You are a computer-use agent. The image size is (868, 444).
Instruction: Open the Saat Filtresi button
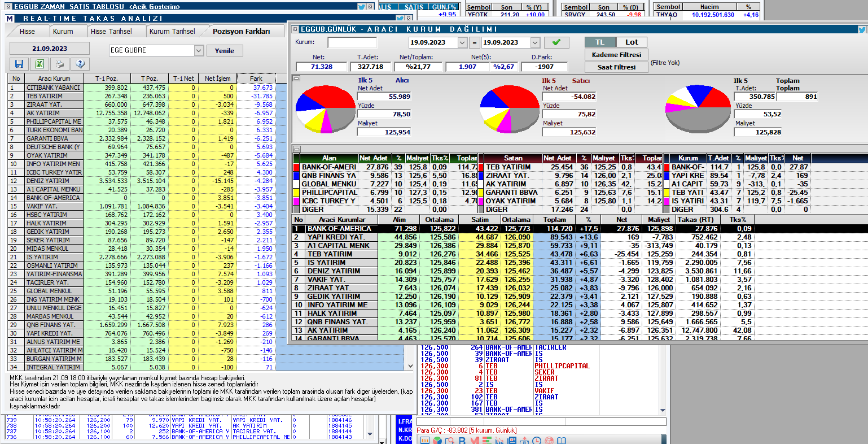click(616, 67)
